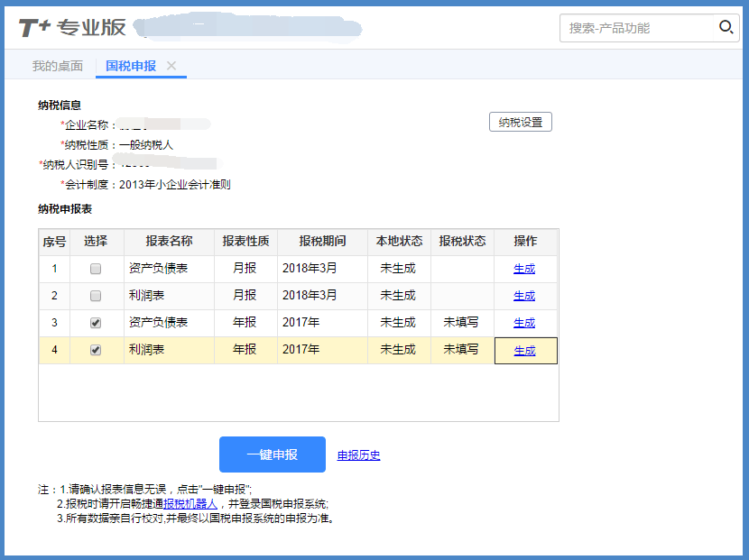Switch to 我的桌面 tab

click(x=58, y=66)
